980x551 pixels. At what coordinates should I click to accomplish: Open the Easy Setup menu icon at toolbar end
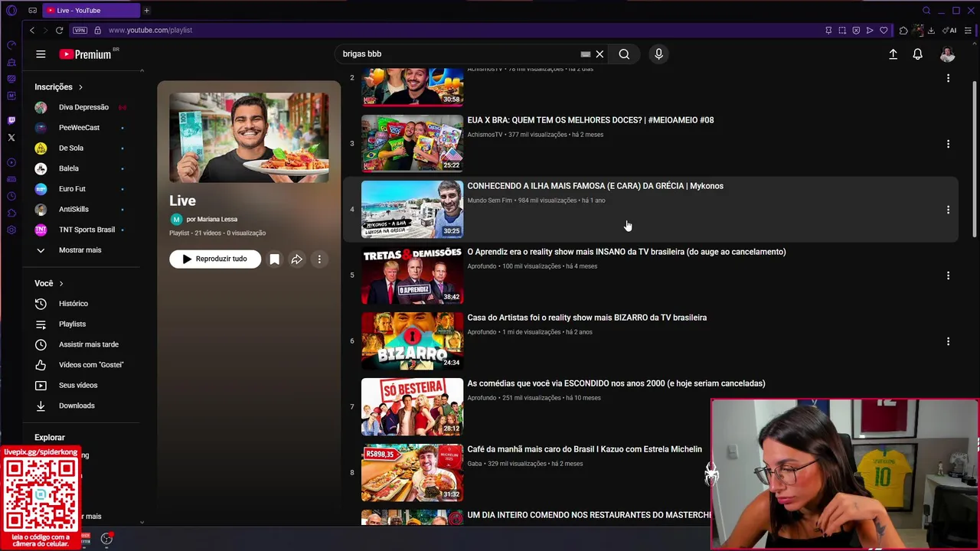pos(969,31)
